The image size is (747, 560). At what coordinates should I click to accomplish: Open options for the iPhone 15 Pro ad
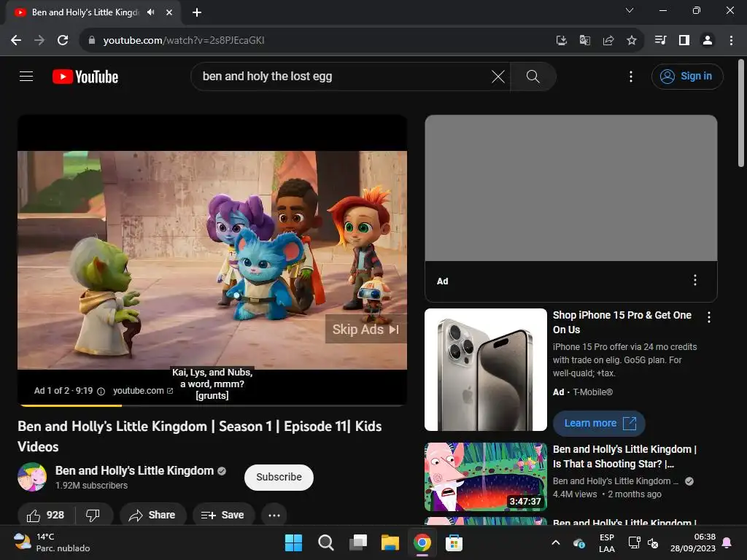click(x=709, y=317)
